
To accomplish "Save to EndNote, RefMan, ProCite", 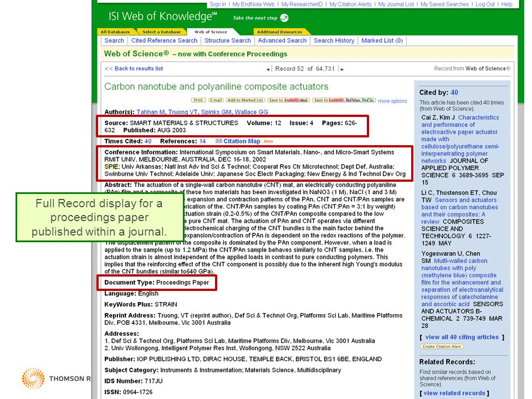I will click(x=344, y=100).
